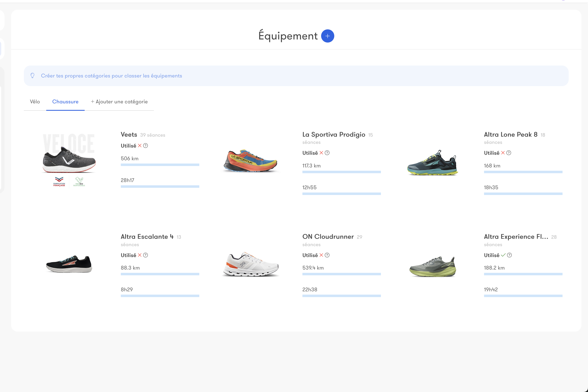Click the blue plus add equipment button

click(x=327, y=36)
